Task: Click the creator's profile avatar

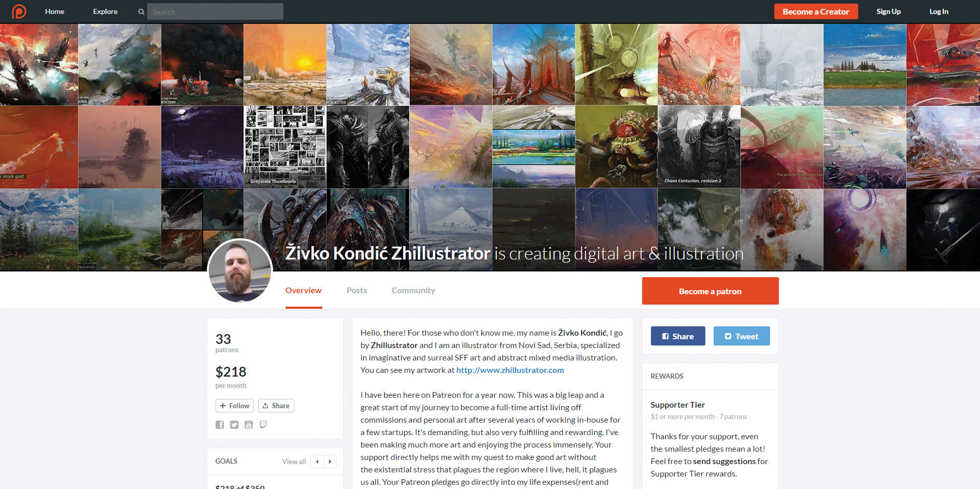Action: 240,271
